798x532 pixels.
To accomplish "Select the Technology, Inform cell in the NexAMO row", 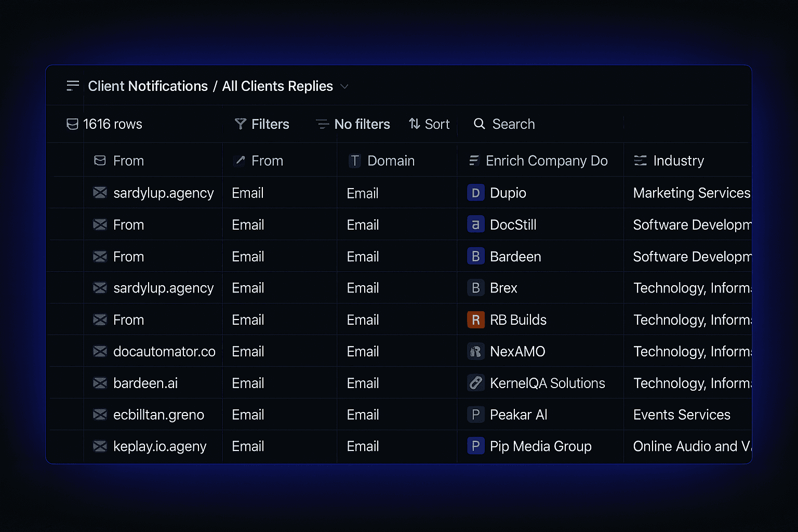I will (692, 351).
